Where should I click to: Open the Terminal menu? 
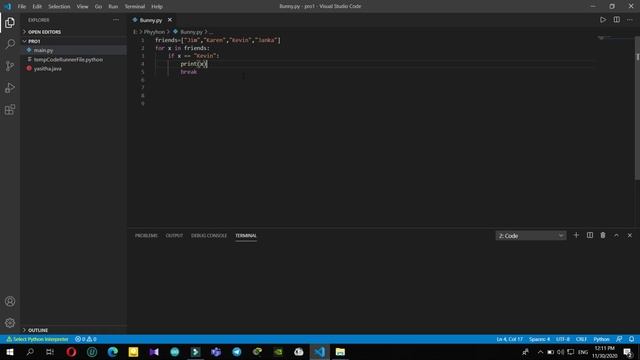pos(135,6)
